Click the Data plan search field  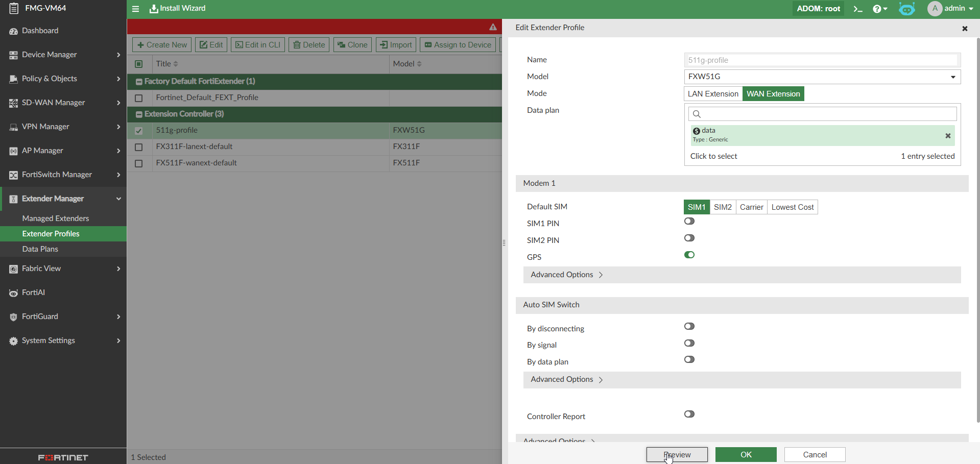click(x=822, y=114)
